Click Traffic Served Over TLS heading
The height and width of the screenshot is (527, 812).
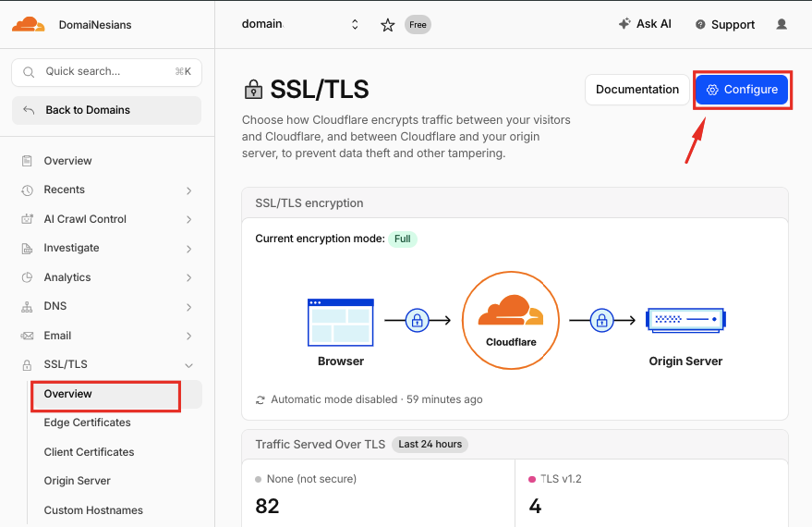coord(320,445)
